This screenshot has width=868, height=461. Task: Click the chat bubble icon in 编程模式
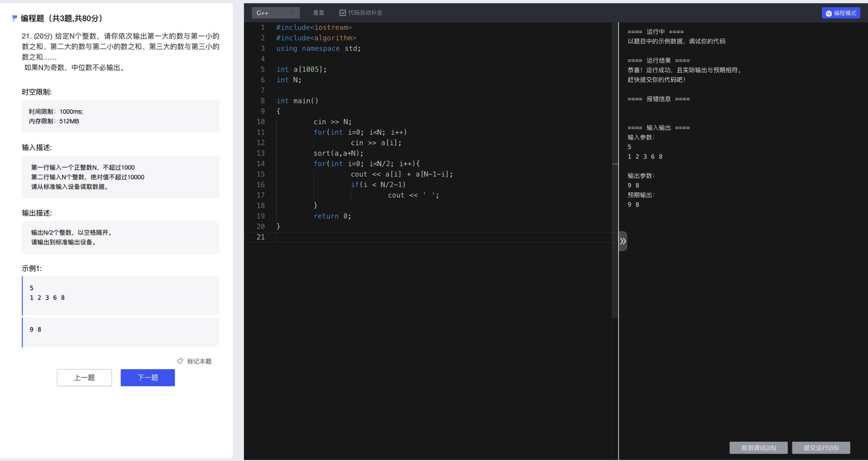point(828,13)
